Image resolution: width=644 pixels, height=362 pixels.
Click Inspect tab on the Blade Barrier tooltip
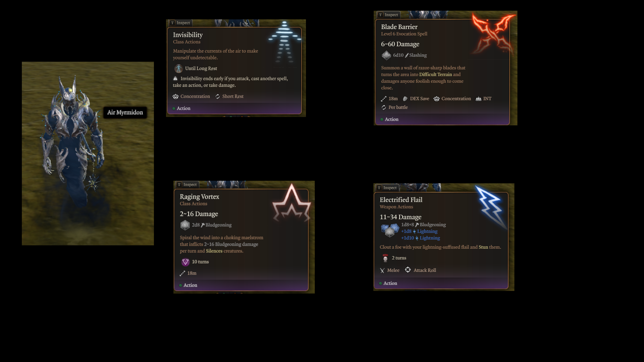point(388,15)
